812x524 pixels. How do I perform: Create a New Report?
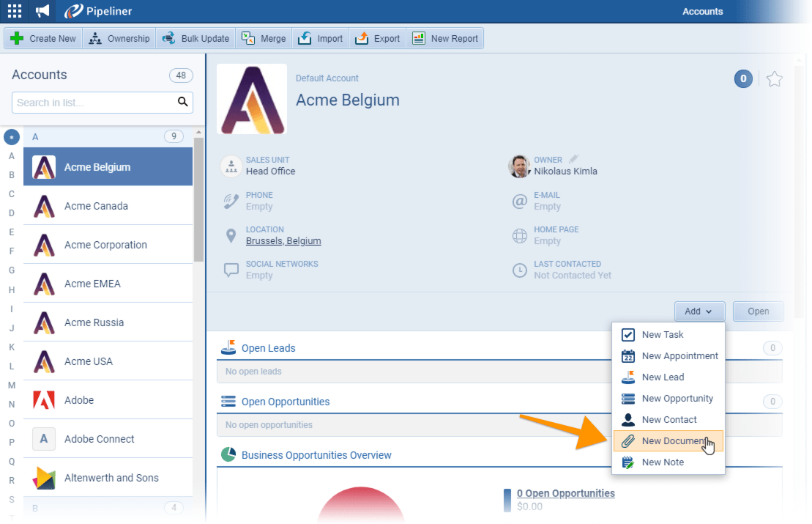445,39
